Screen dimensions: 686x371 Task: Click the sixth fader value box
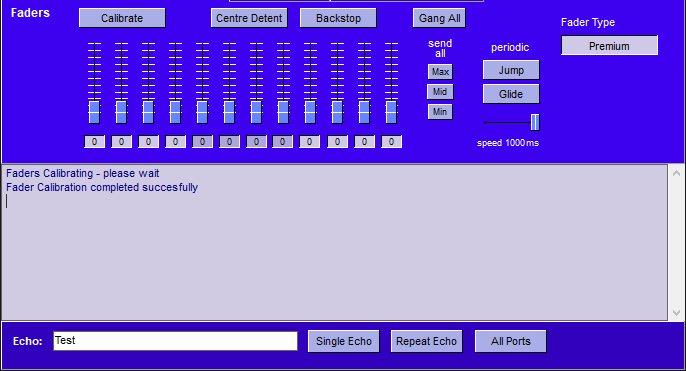[x=229, y=142]
